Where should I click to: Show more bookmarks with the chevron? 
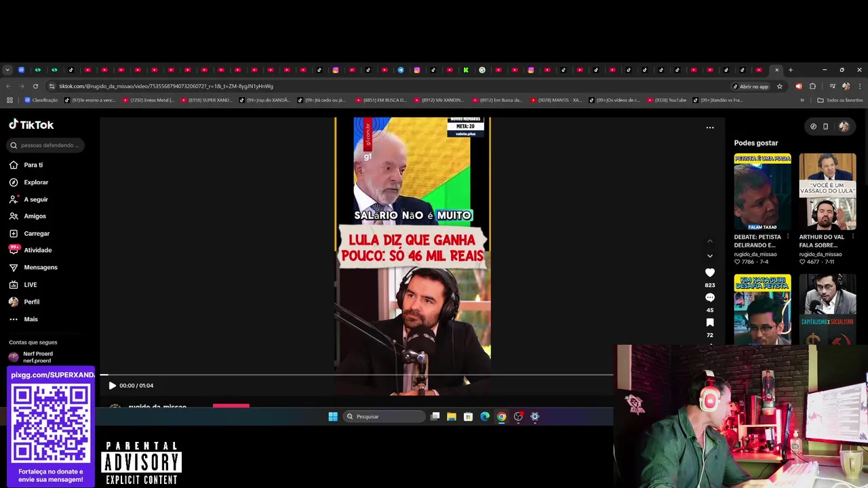(802, 100)
